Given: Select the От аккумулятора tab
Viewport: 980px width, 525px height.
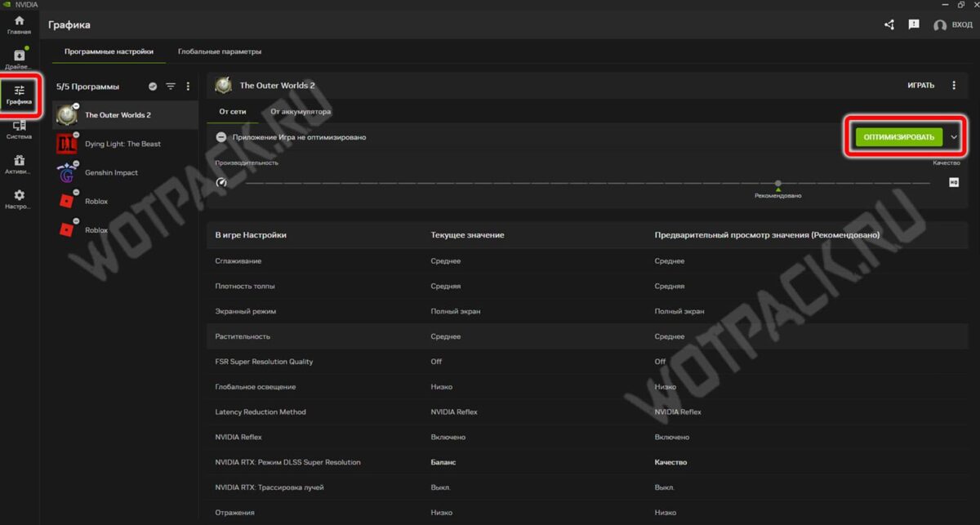Looking at the screenshot, I should [301, 111].
